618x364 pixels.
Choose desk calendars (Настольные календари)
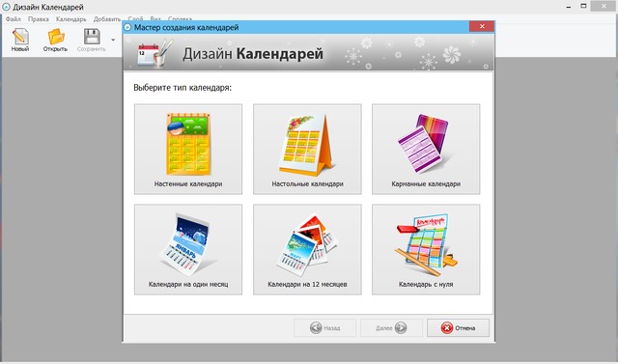(x=307, y=149)
